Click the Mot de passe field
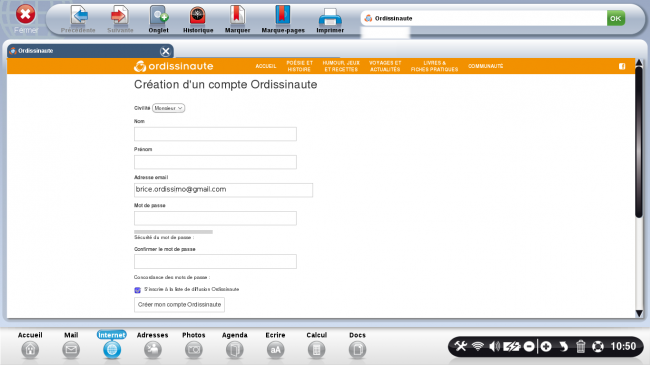Viewport: 650px width, 365px height. (215, 218)
